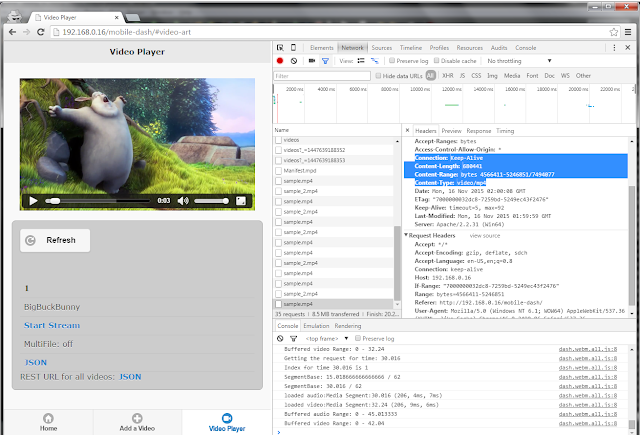Toggle the device mode phone icon
640x435 pixels.
pos(293,48)
